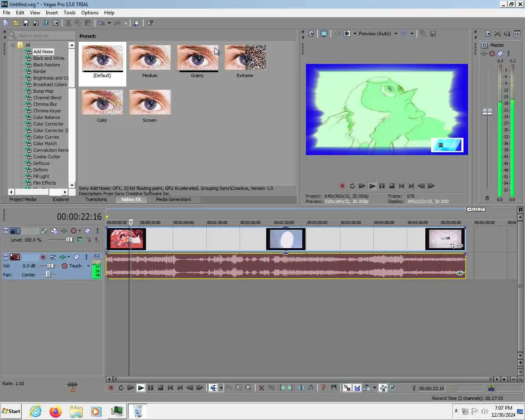Save the project using the floppy disk icon
525x420 pixels.
(x=26, y=23)
